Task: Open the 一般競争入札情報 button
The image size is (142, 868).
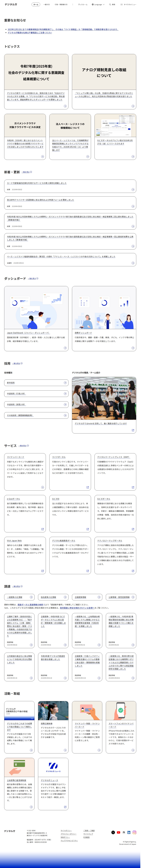Action: [19, 597]
